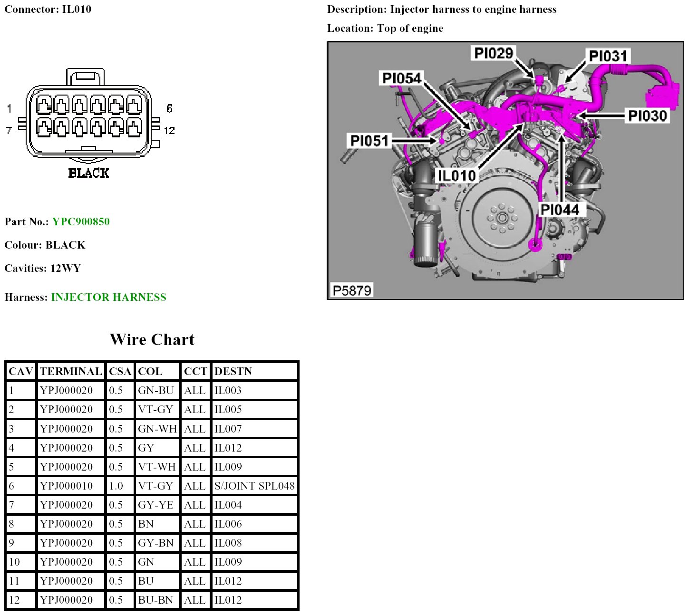
Task: Select the IL003 destination cell
Action: coord(228,391)
